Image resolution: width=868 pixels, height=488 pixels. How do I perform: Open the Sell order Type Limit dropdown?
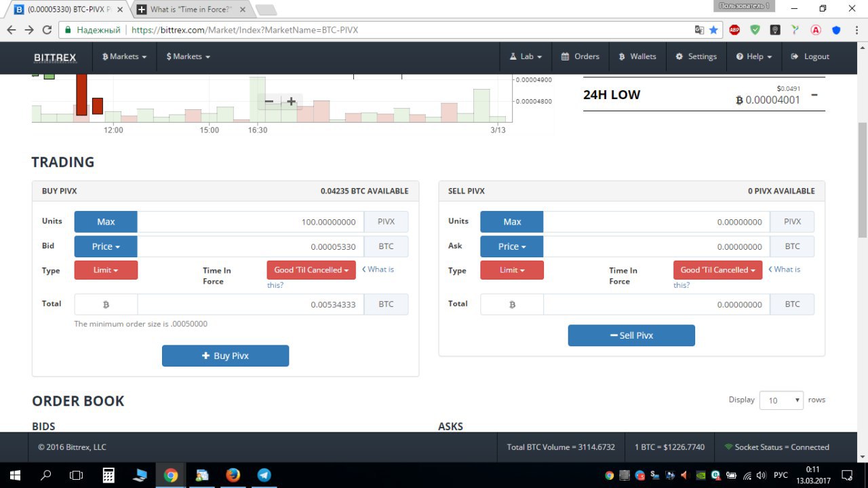512,270
